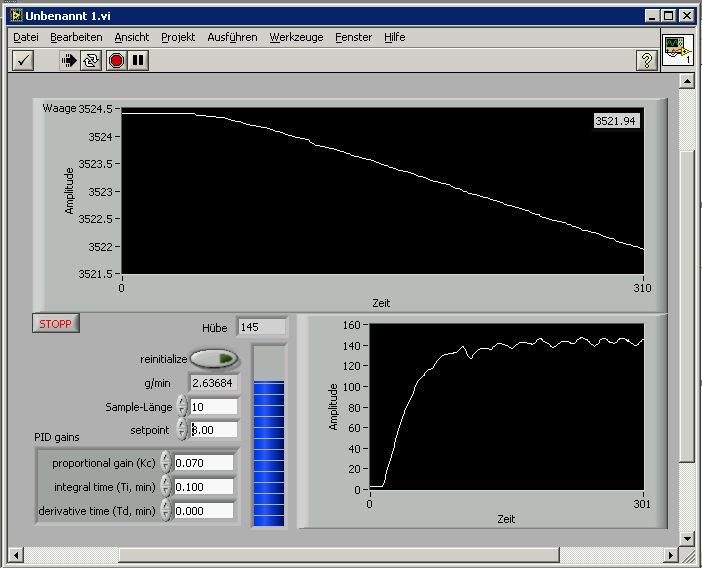The image size is (702, 568).
Task: Open the Werkzeuge menu
Action: coord(296,37)
